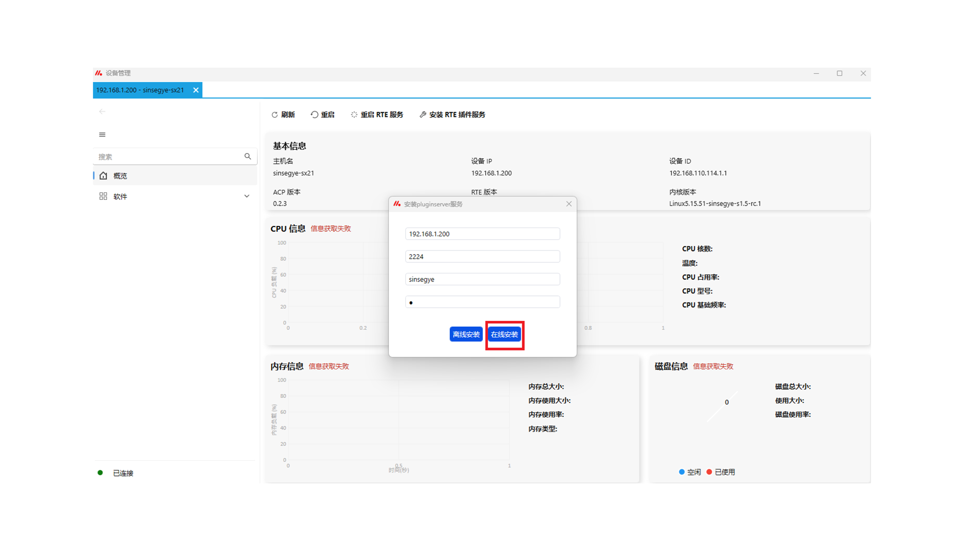
Task: Toggle the 已使用 red legend marker
Action: coord(709,472)
